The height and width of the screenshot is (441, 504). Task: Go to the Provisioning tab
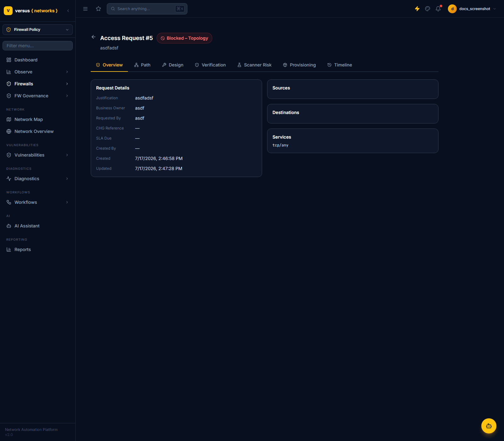[x=299, y=65]
